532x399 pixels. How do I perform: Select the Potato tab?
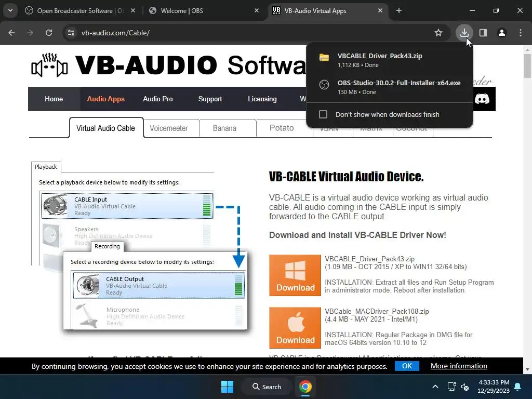tap(282, 128)
